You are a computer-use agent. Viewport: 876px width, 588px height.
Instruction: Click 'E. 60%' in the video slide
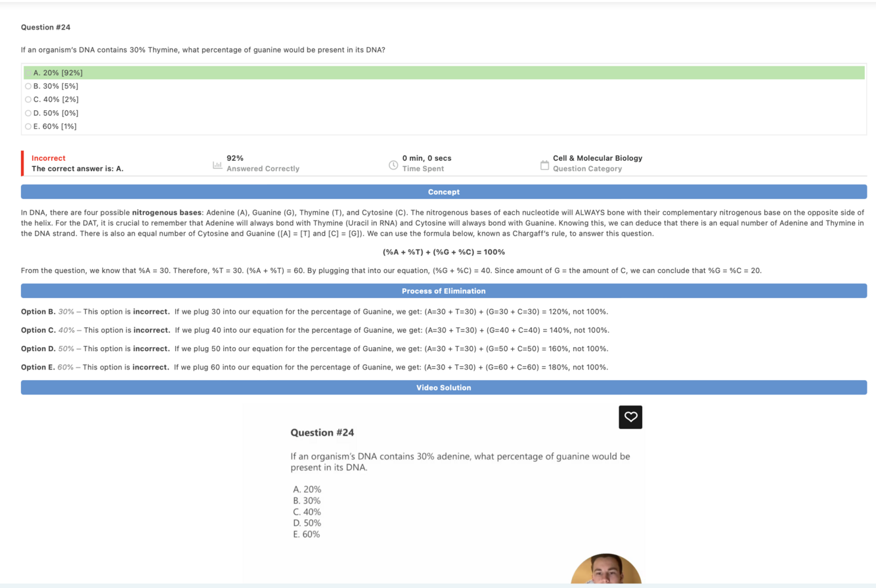click(x=307, y=535)
